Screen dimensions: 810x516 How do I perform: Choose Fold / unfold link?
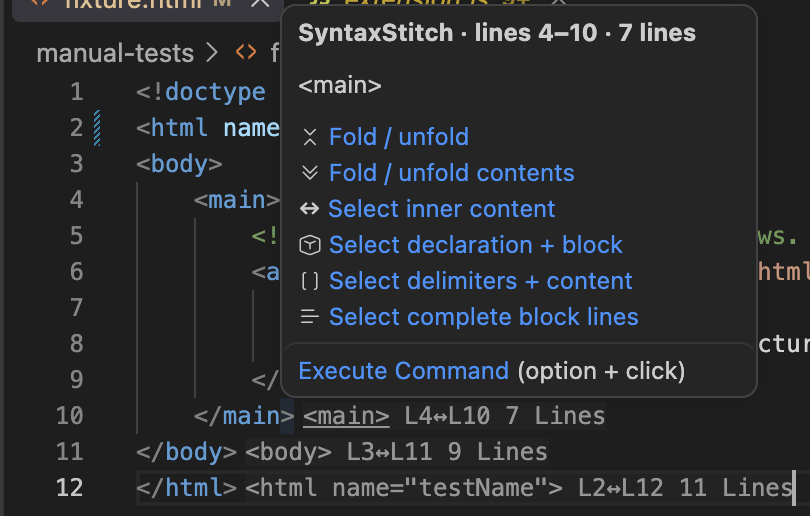399,137
